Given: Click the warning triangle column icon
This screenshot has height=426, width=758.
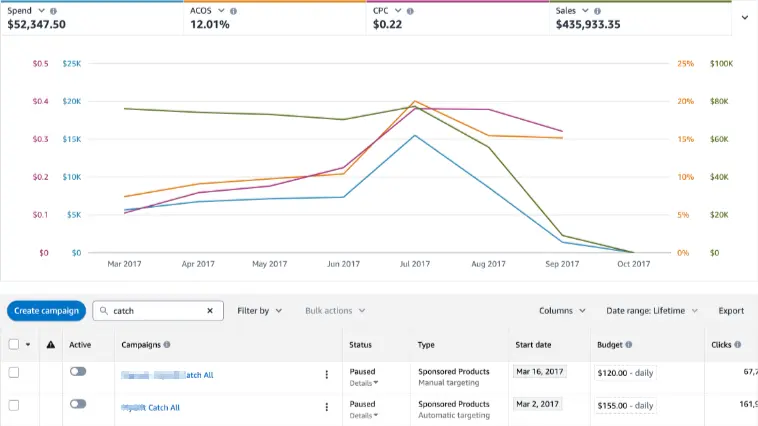Looking at the screenshot, I should (51, 345).
